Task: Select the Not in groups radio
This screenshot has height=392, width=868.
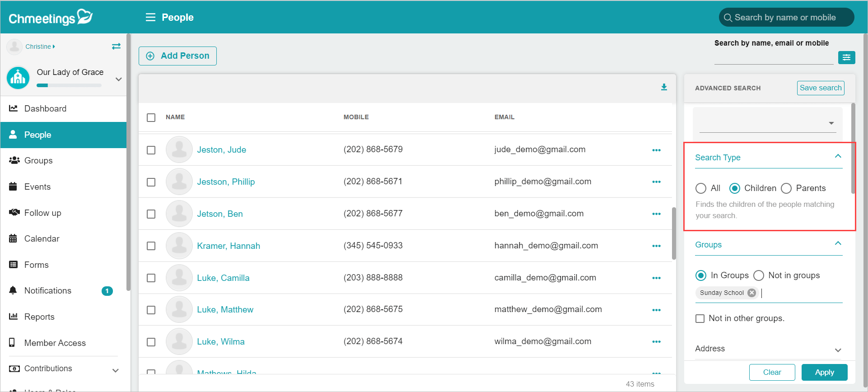Action: tap(759, 275)
